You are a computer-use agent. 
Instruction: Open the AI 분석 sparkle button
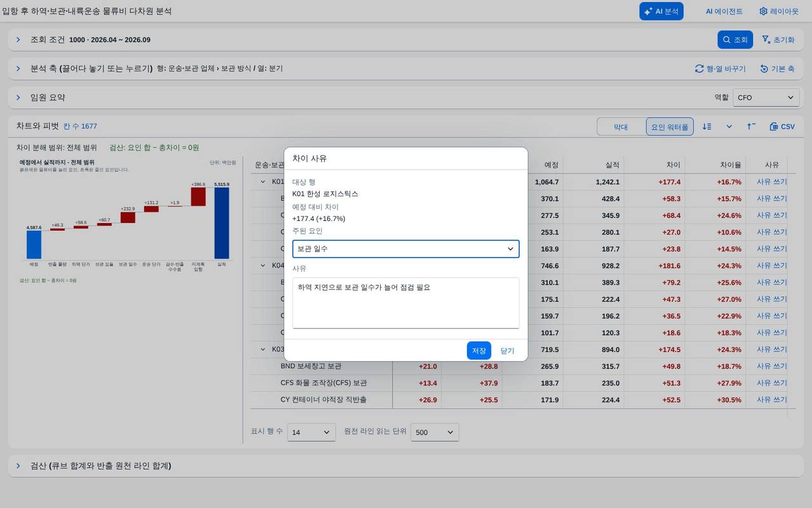[661, 11]
